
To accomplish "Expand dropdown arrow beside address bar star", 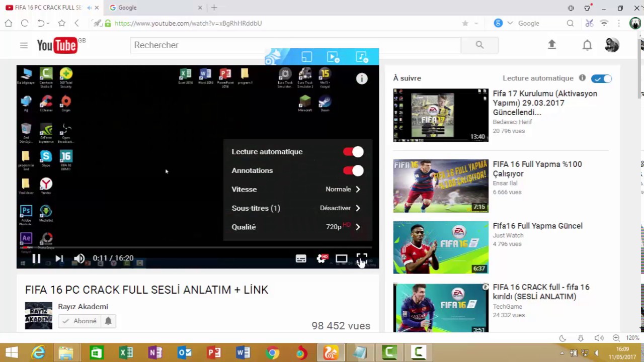I will (476, 23).
